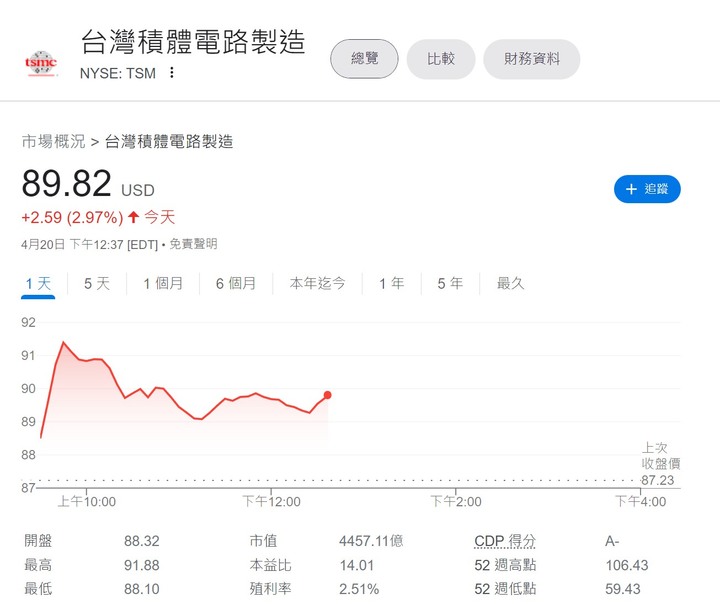This screenshot has width=720, height=604.
Task: Click the 本益比 label
Action: tap(270, 565)
